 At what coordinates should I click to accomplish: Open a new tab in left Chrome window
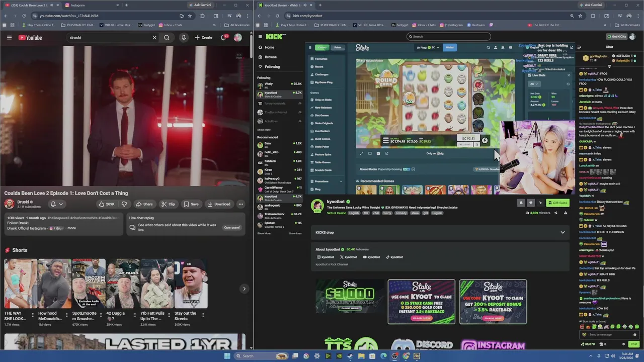coord(126,5)
